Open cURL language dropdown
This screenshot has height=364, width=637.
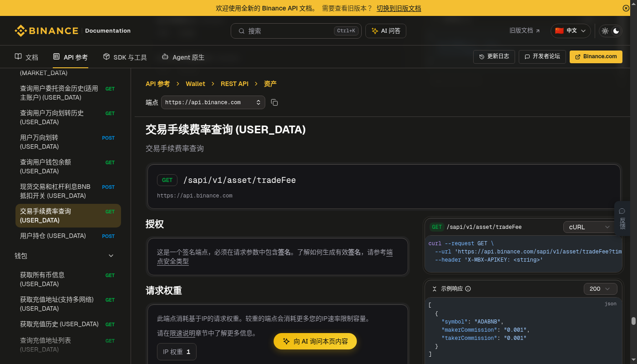click(x=590, y=227)
